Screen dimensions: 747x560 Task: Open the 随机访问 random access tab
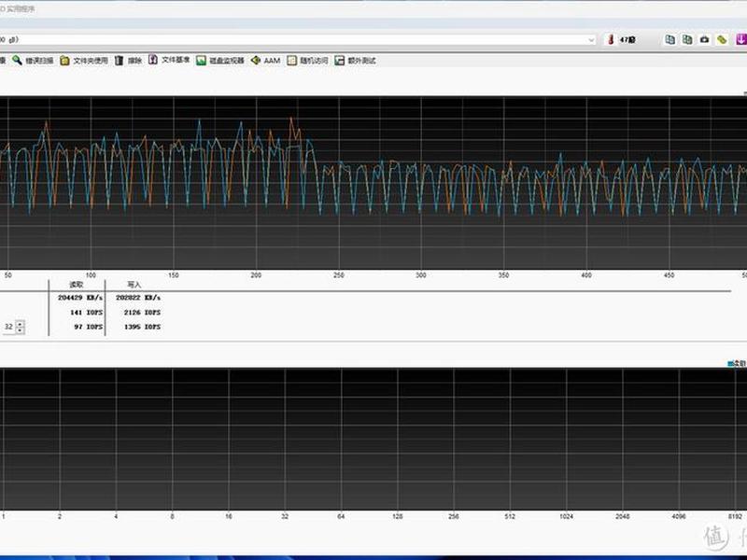[x=308, y=61]
